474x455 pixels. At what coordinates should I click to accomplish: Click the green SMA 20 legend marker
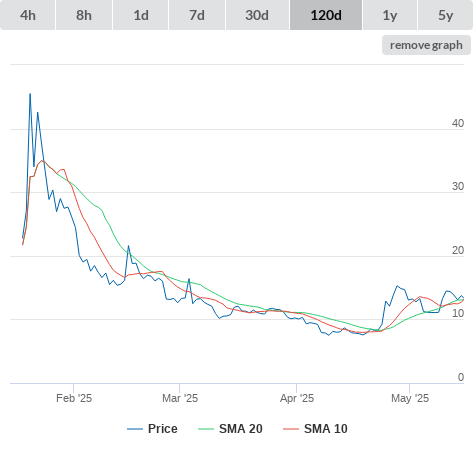206,429
